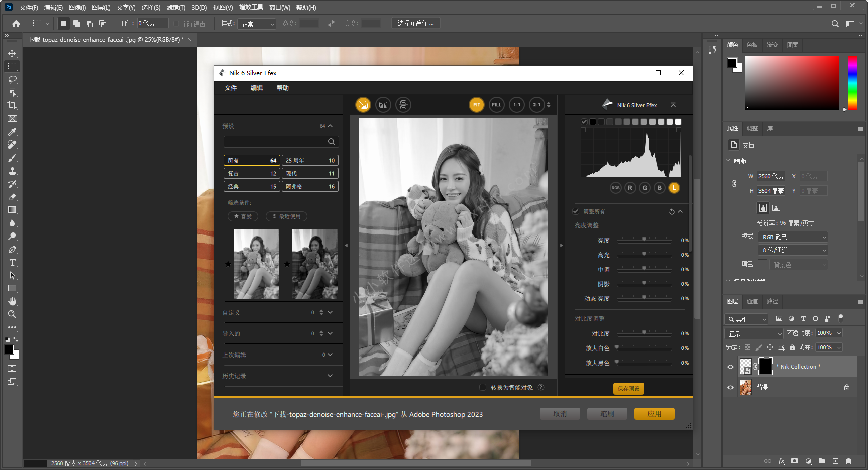The image size is (868, 470).
Task: Select the Hand tool
Action: 12,301
